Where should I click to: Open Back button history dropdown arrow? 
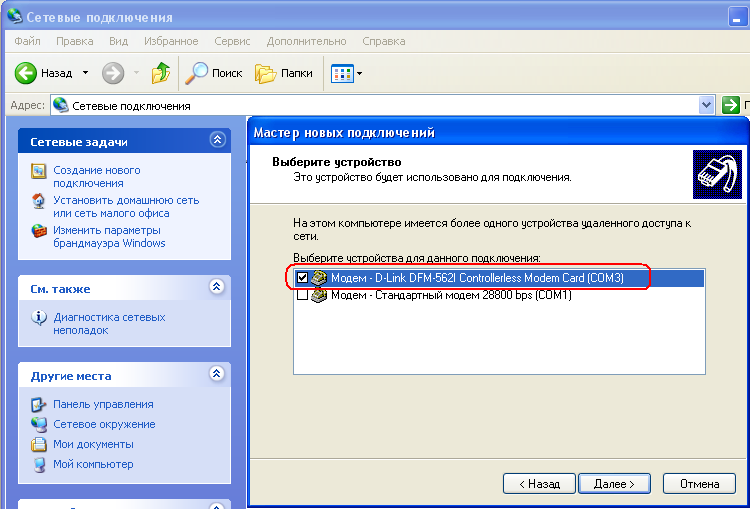click(x=85, y=73)
